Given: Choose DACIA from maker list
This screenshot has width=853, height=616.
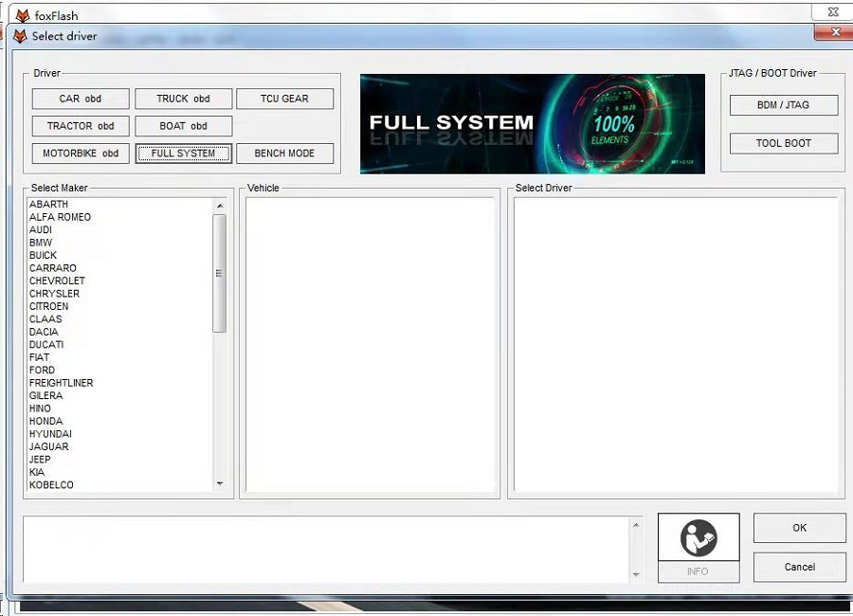Looking at the screenshot, I should click(x=44, y=332).
